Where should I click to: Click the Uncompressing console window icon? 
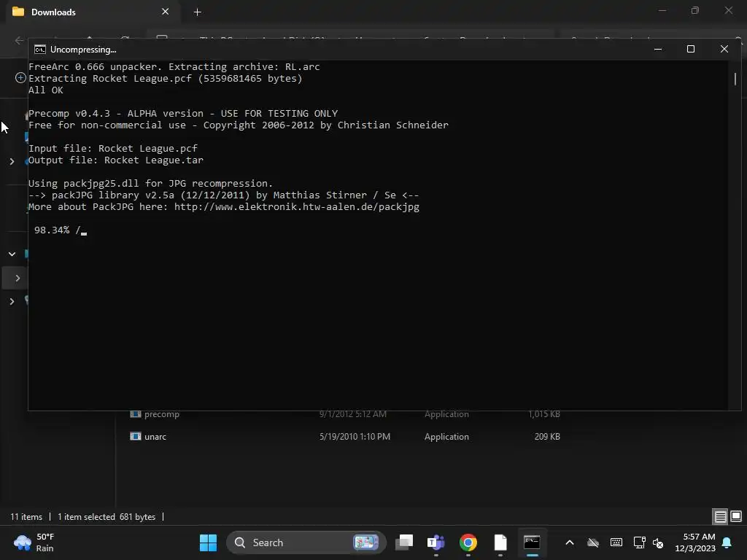[x=40, y=50]
